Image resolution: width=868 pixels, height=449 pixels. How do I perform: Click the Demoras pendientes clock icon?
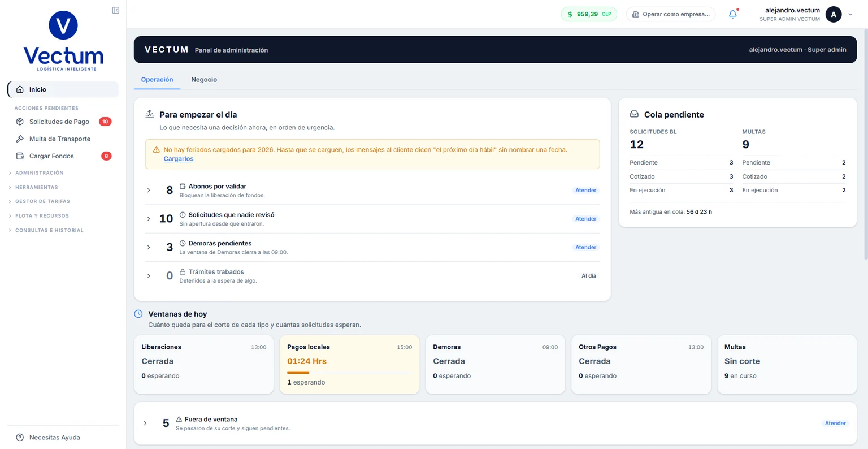(183, 243)
